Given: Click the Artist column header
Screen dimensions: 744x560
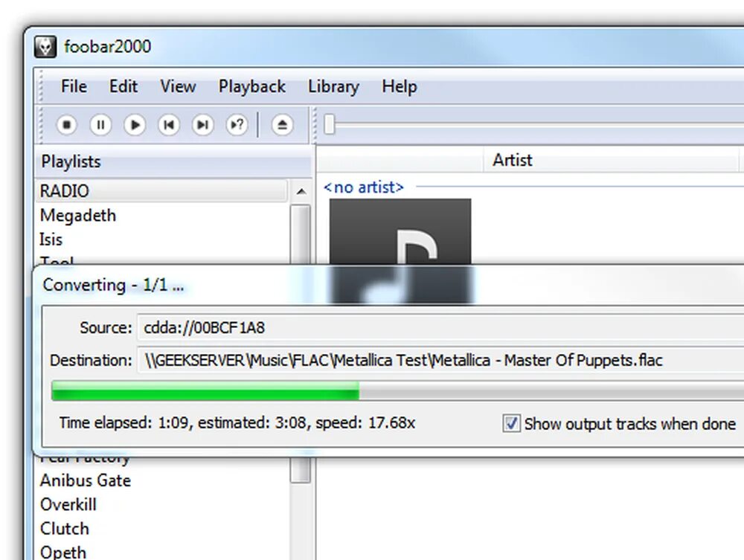Looking at the screenshot, I should [611, 161].
